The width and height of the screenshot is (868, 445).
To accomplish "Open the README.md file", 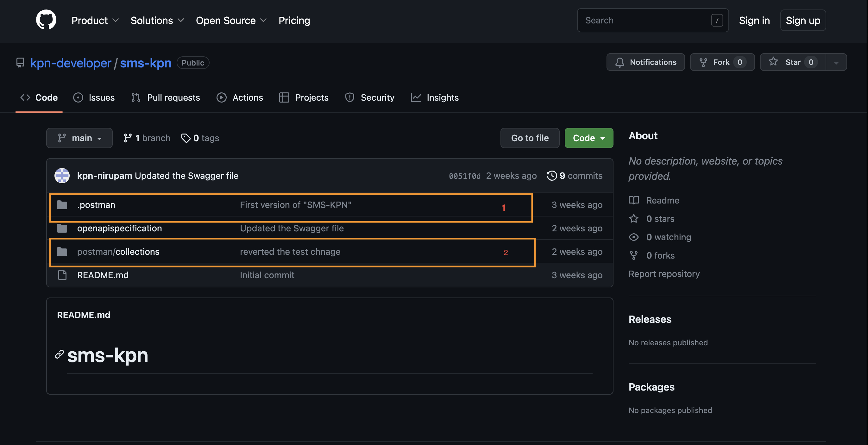I will [x=103, y=275].
